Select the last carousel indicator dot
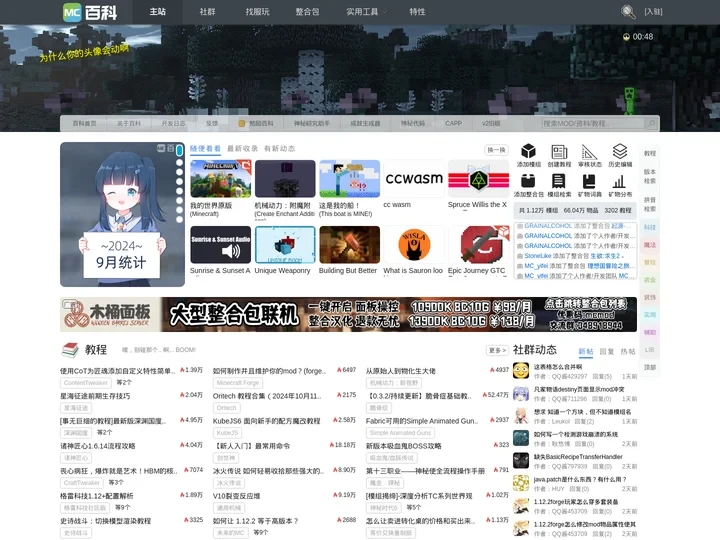 click(x=180, y=220)
